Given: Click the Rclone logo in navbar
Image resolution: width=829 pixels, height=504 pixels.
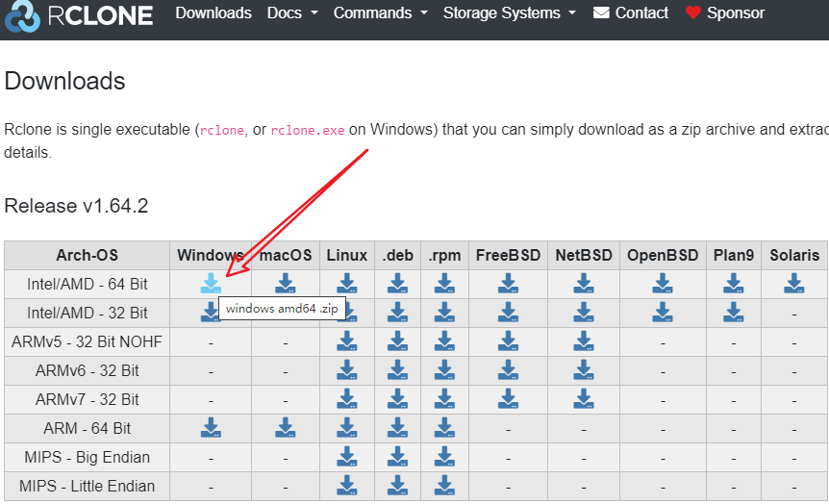Looking at the screenshot, I should 79,15.
